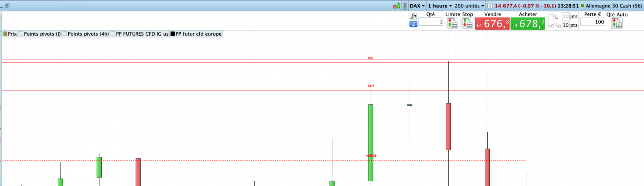Viewport: 644px width, 186px height.
Task: Select the Points pivots (J) indicator label
Action: (42, 34)
